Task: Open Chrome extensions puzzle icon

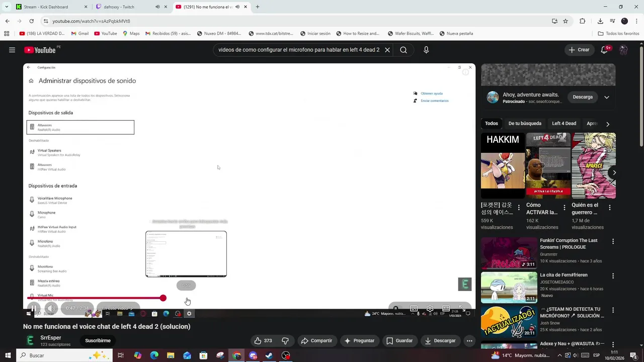Action: (583, 21)
